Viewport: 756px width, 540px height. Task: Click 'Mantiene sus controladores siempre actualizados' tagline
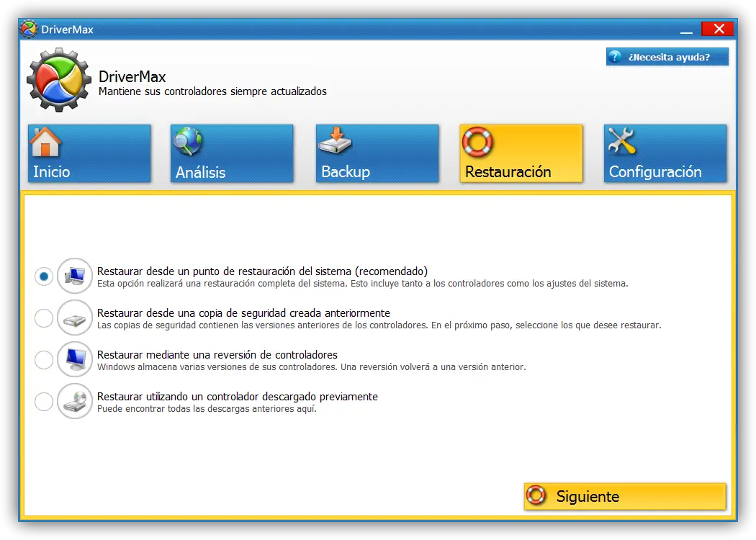coord(212,91)
